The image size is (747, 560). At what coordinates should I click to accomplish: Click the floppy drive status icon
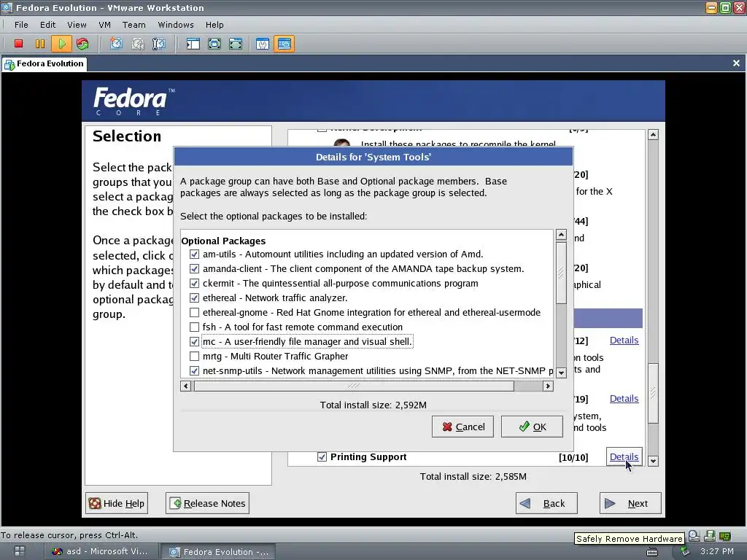(709, 536)
